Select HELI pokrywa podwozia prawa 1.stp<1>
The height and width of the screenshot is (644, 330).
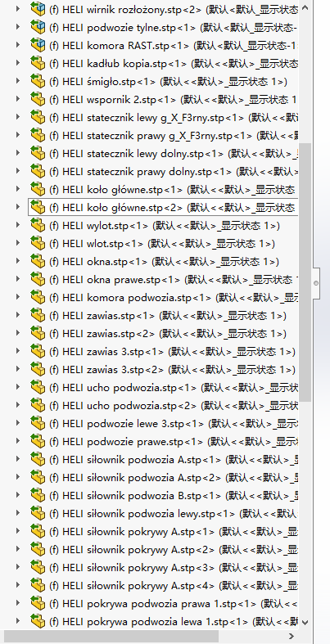click(174, 604)
